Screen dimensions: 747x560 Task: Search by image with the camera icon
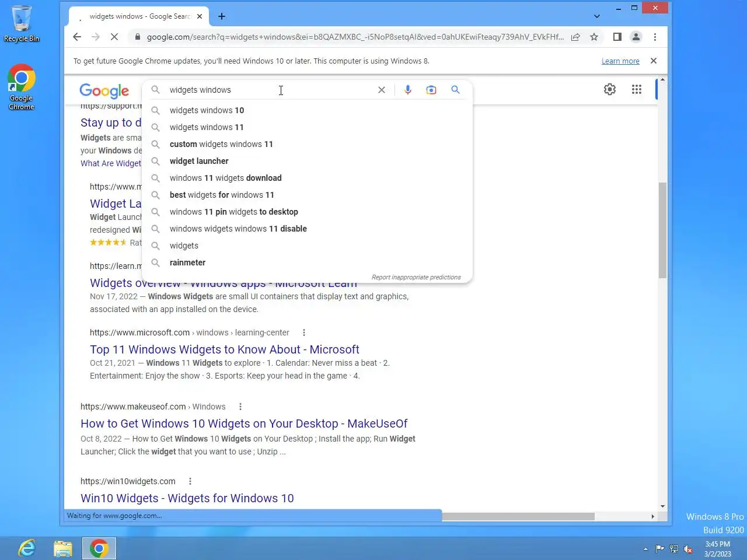coord(431,90)
